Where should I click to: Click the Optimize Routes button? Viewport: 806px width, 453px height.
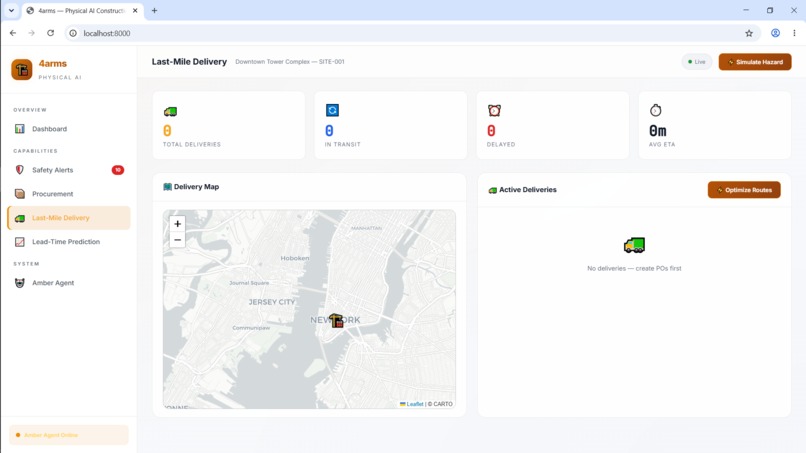click(744, 190)
